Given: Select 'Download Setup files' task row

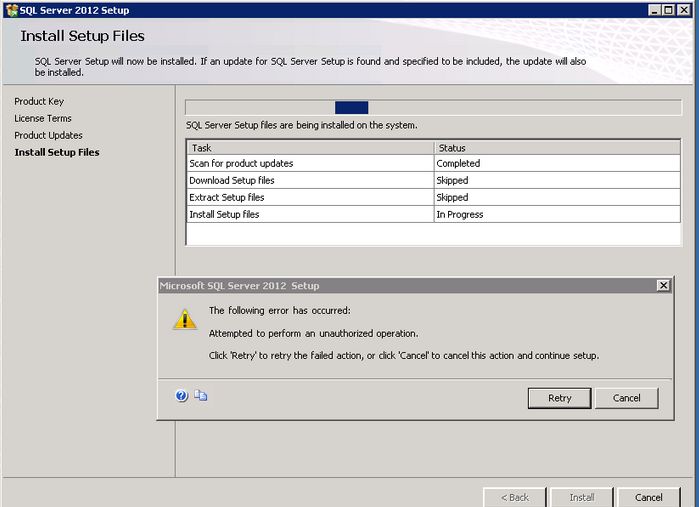Looking at the screenshot, I should 433,180.
